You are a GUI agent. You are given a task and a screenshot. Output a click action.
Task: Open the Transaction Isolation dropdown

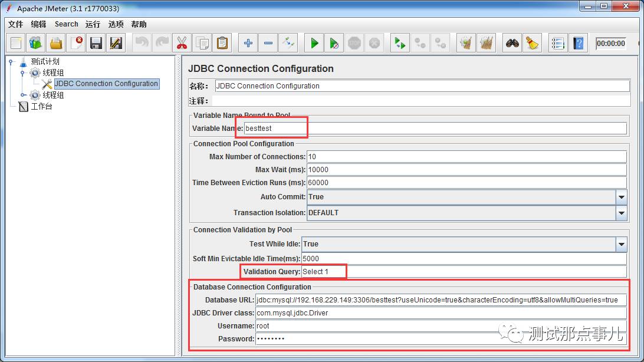tap(622, 213)
